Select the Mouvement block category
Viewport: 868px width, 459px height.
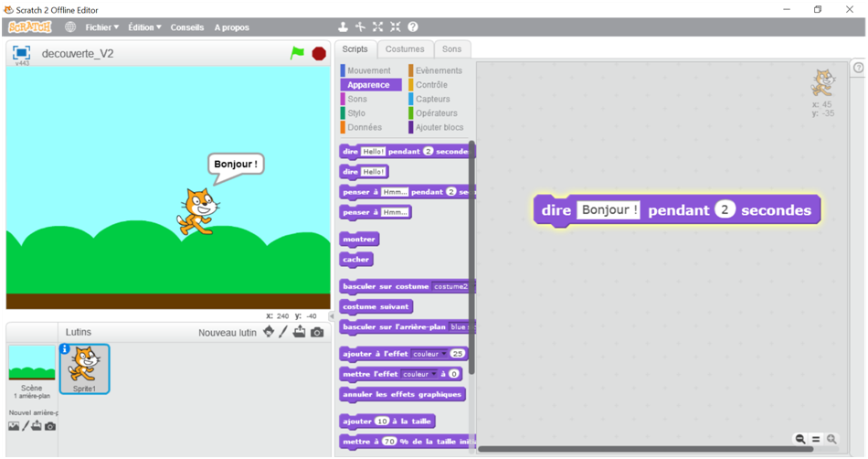point(368,70)
